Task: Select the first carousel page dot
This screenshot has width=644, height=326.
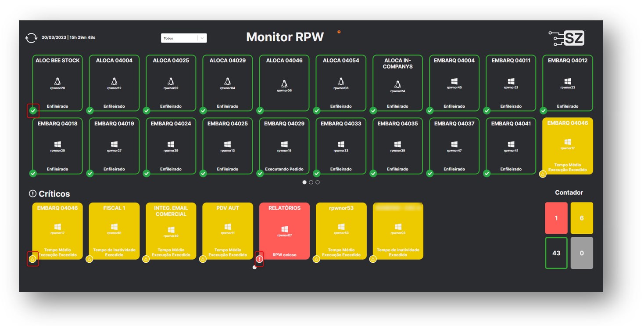Action: (x=304, y=182)
